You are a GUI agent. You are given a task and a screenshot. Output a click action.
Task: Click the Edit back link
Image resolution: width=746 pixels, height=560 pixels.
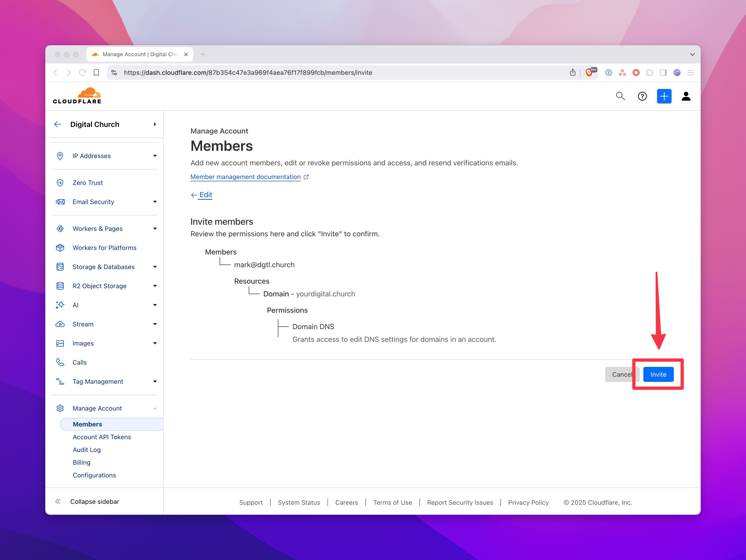[205, 195]
